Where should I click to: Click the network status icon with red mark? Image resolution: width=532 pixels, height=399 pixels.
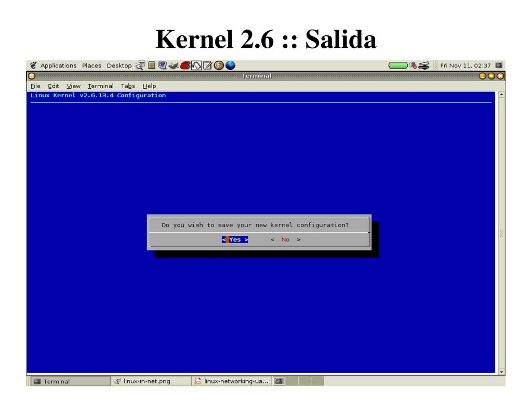coord(413,65)
